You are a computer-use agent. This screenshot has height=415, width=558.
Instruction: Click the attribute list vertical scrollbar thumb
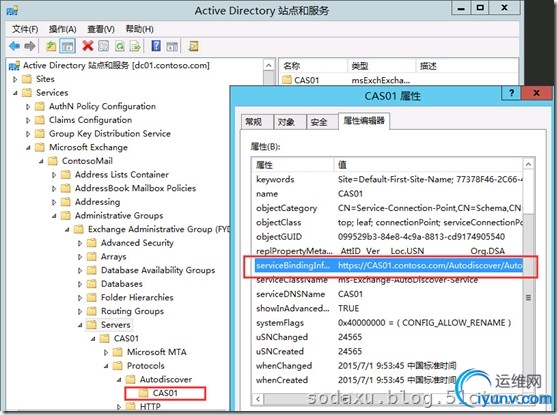tap(528, 297)
